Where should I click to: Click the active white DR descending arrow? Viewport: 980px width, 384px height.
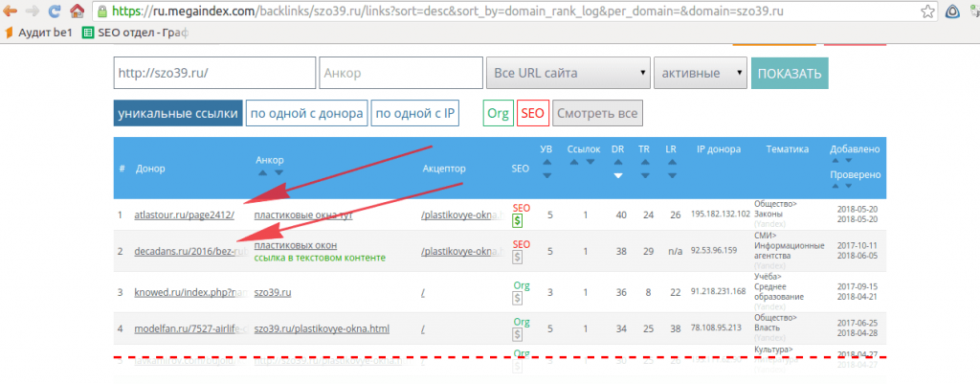click(617, 176)
